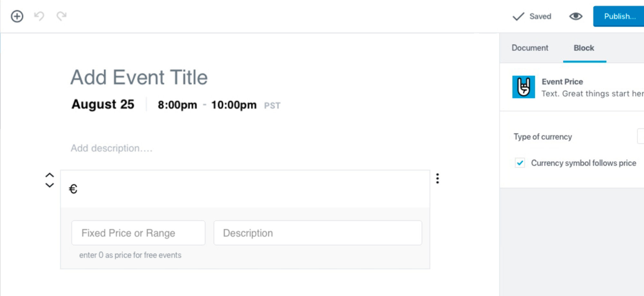
Task: Open the PST timezone selector
Action: point(272,106)
